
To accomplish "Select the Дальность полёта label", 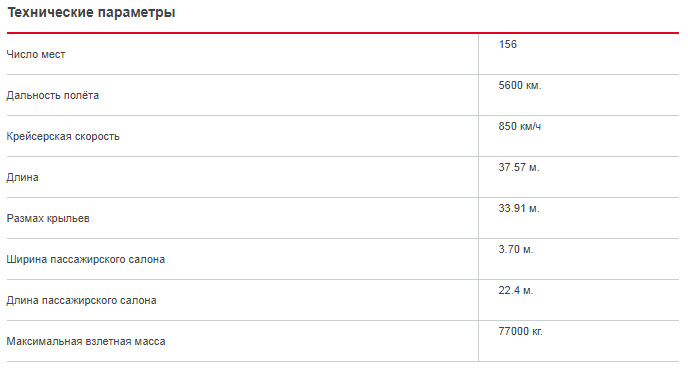I will [x=53, y=95].
